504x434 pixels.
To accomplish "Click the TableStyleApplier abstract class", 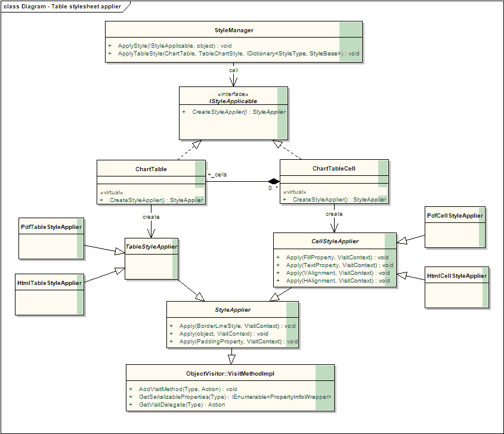I will (151, 245).
